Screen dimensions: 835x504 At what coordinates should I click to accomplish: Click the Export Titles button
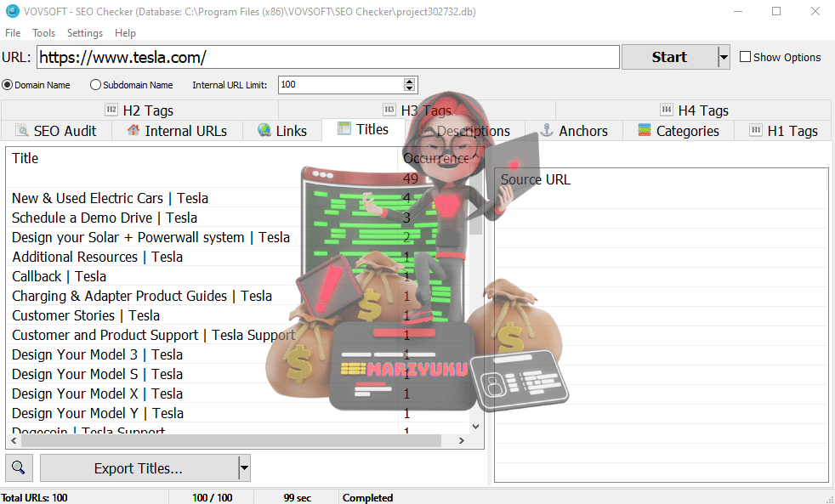click(140, 467)
